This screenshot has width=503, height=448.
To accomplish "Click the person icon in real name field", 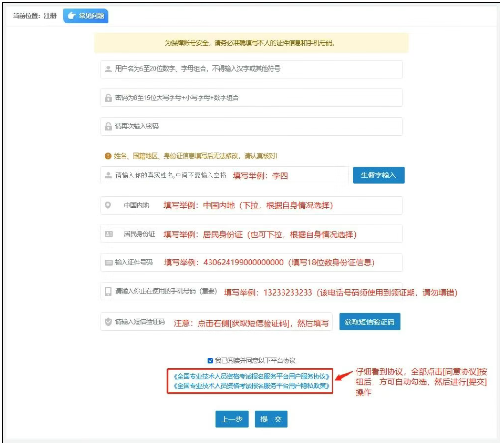I will click(108, 175).
